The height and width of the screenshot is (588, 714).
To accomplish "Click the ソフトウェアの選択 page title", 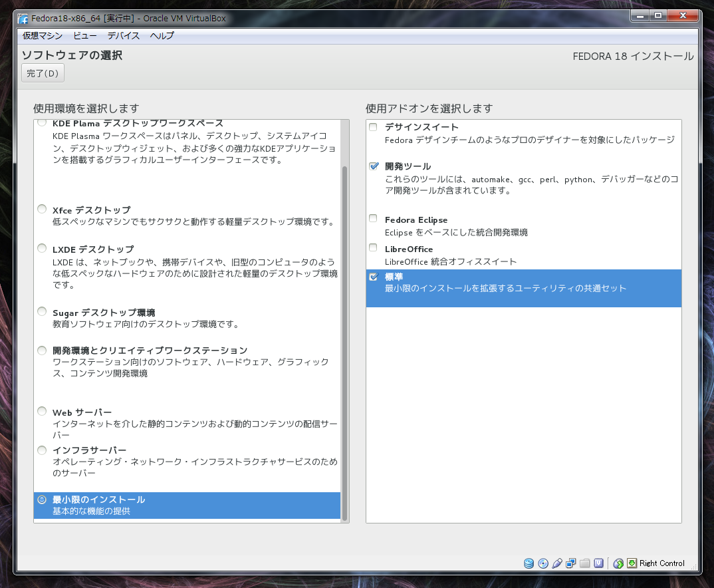I will pyautogui.click(x=72, y=56).
